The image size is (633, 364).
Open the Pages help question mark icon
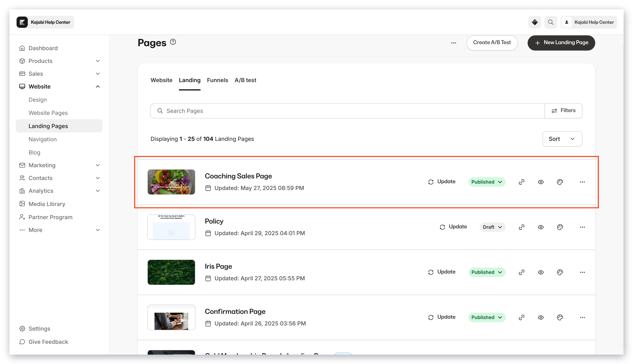pos(173,42)
